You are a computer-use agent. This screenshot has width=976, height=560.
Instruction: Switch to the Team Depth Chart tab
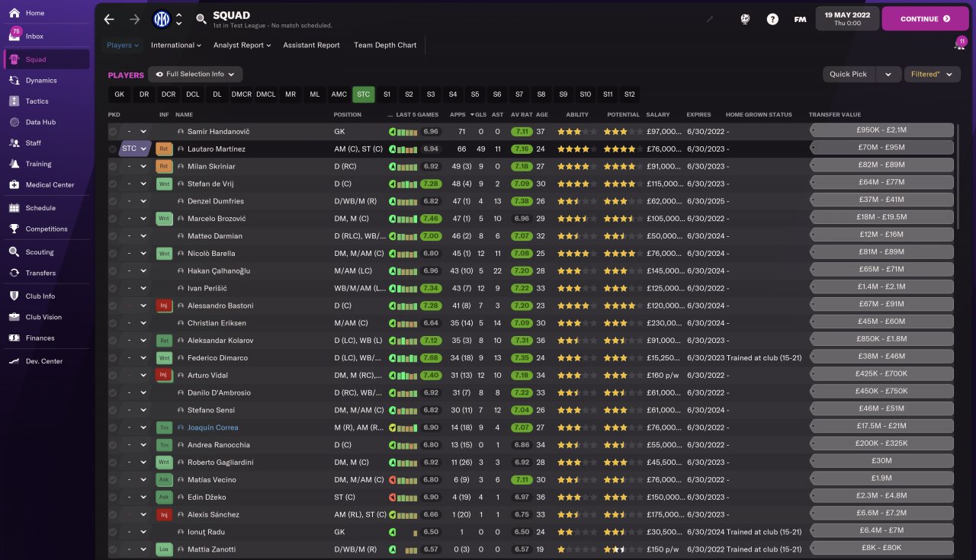pos(385,45)
